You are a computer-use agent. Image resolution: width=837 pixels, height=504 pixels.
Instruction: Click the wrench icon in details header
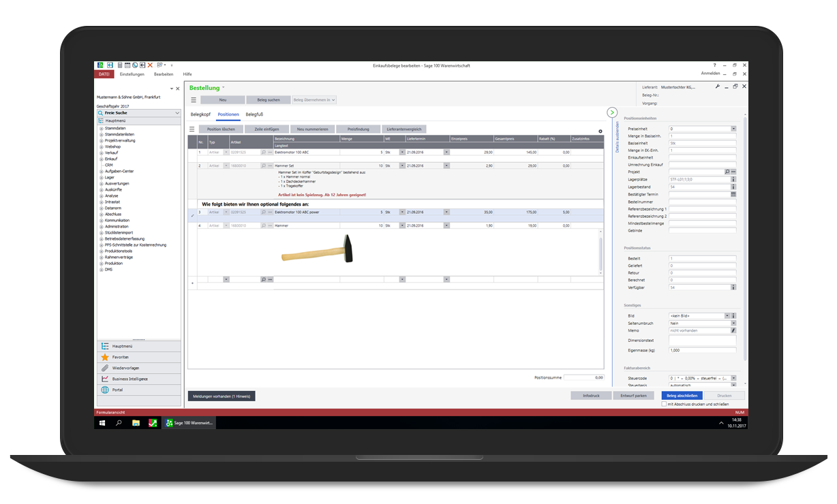tap(718, 86)
